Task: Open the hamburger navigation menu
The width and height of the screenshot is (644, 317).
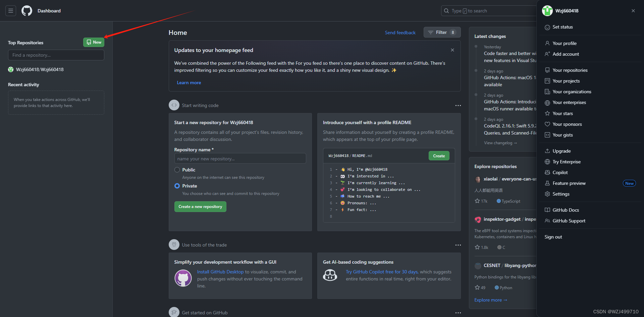Action: [11, 11]
